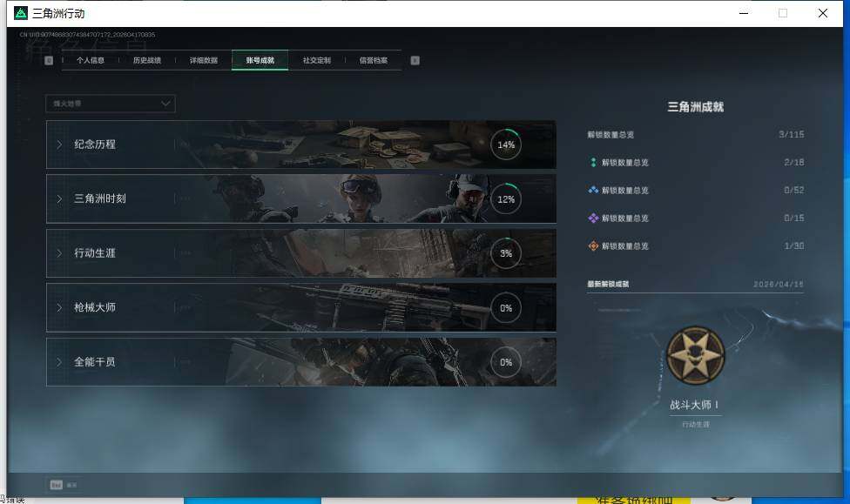Click the 1/30 unlock count
This screenshot has width=850, height=504.
794,246
